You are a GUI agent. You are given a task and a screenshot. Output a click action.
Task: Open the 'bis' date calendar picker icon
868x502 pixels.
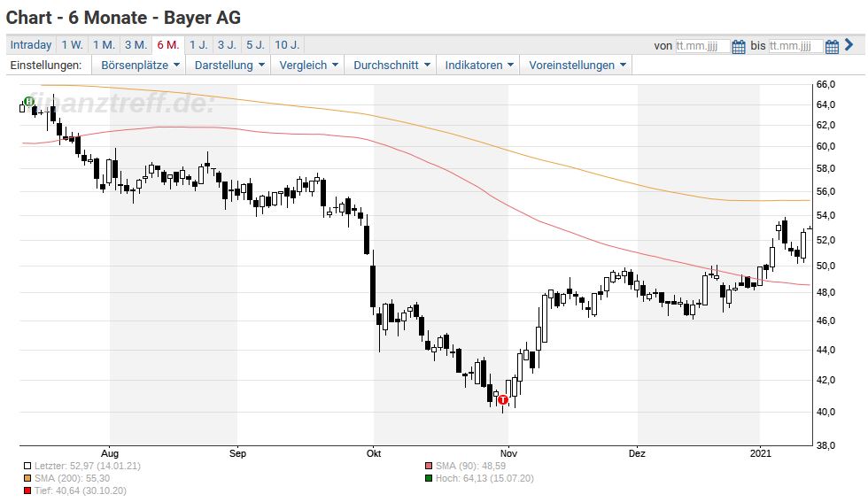click(x=832, y=47)
